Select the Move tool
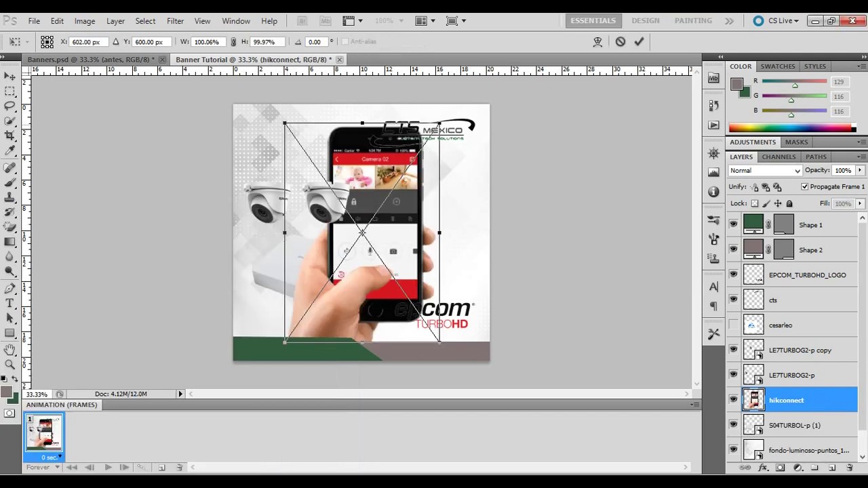Image resolution: width=868 pixels, height=488 pixels. pyautogui.click(x=9, y=76)
